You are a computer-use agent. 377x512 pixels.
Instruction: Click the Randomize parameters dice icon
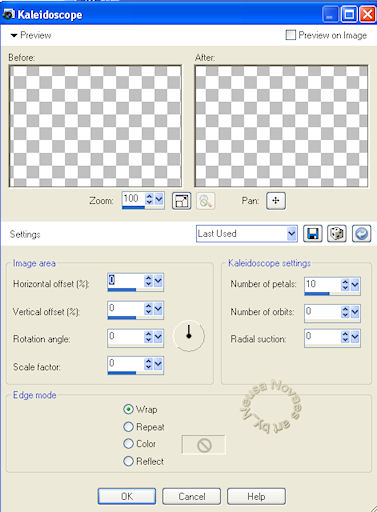[337, 233]
